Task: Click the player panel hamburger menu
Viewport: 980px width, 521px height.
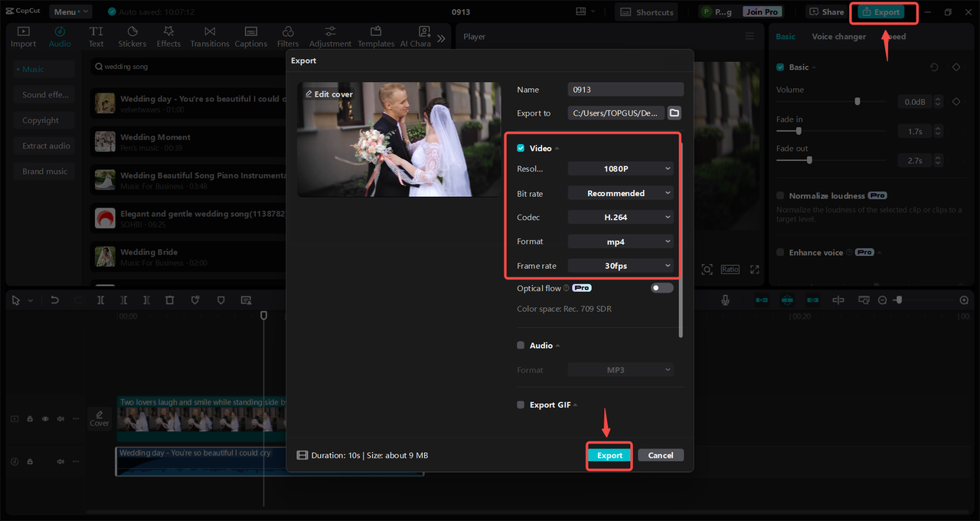Action: pos(750,36)
